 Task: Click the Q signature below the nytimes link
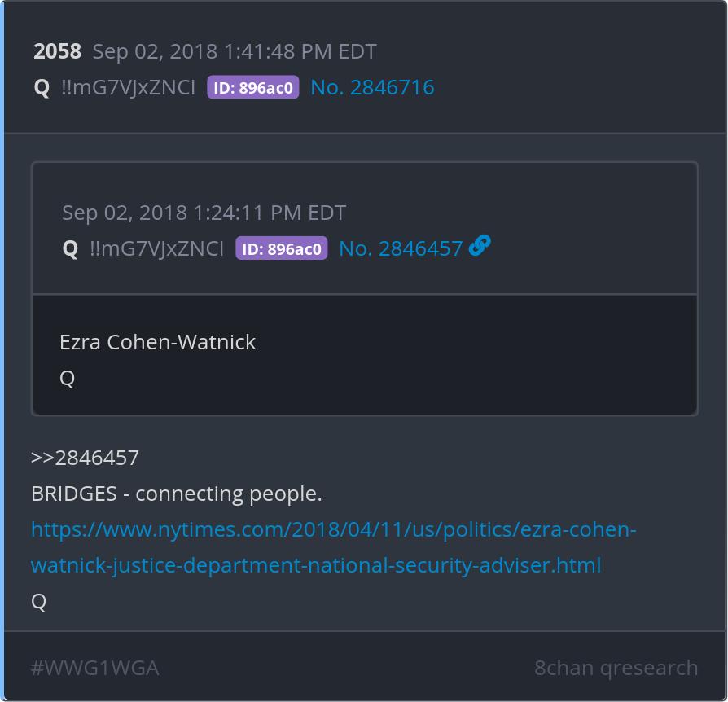click(38, 601)
